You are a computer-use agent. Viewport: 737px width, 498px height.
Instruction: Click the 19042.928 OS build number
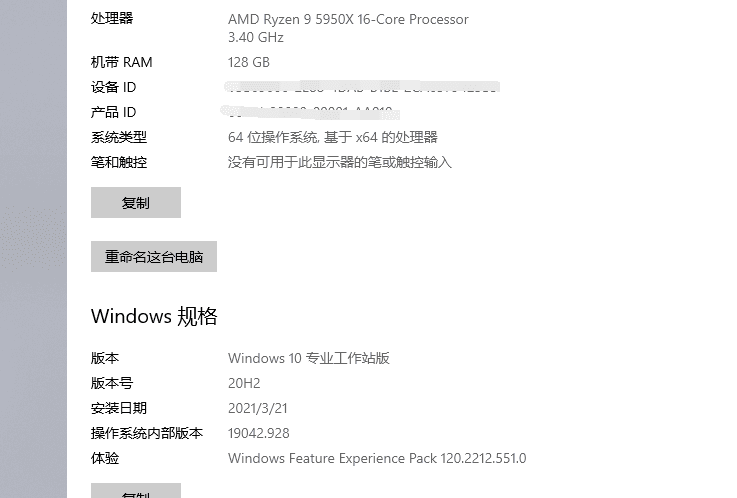coord(259,433)
